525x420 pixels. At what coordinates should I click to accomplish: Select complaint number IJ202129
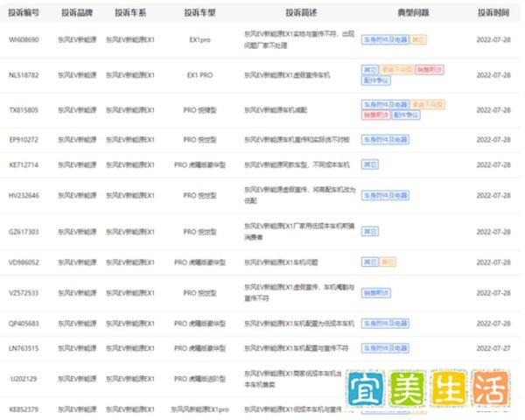click(x=24, y=379)
